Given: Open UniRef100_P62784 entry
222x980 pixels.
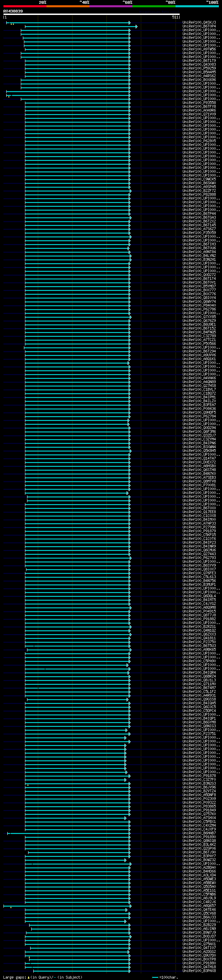Looking at the screenshot, I should click(x=199, y=416).
